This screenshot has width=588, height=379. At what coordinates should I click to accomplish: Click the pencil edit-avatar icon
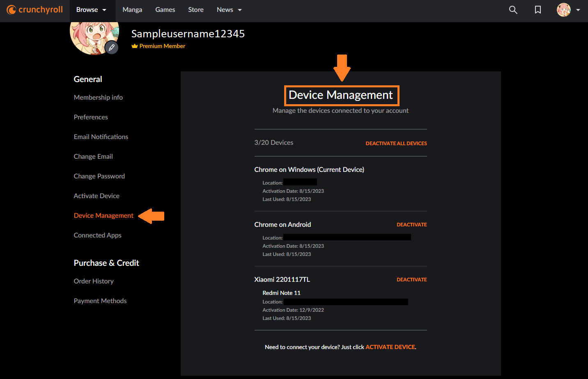tap(112, 48)
